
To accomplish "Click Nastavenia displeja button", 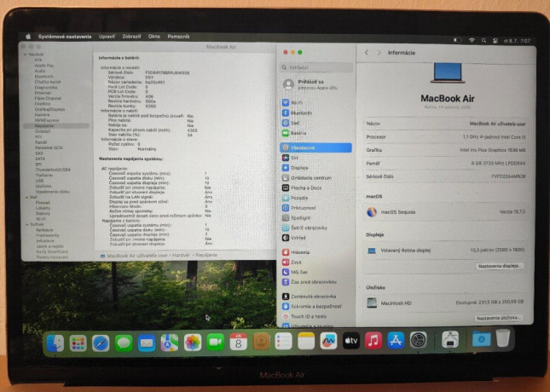I will (499, 266).
